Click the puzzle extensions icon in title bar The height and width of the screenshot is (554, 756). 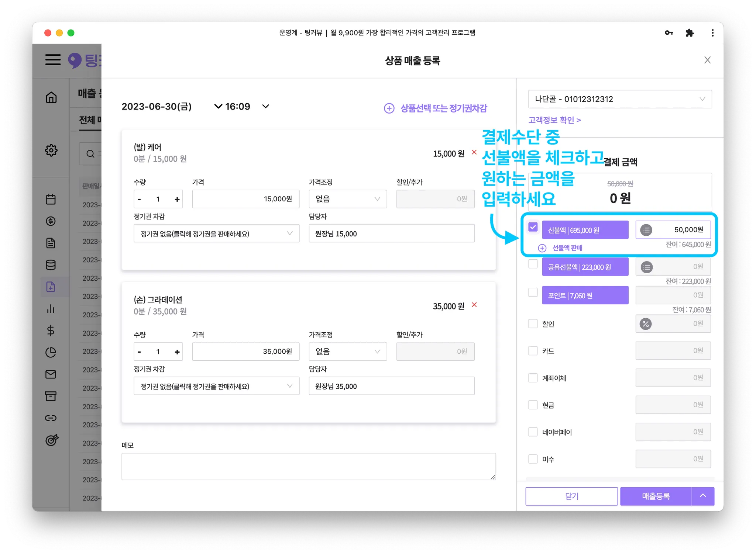click(x=689, y=33)
